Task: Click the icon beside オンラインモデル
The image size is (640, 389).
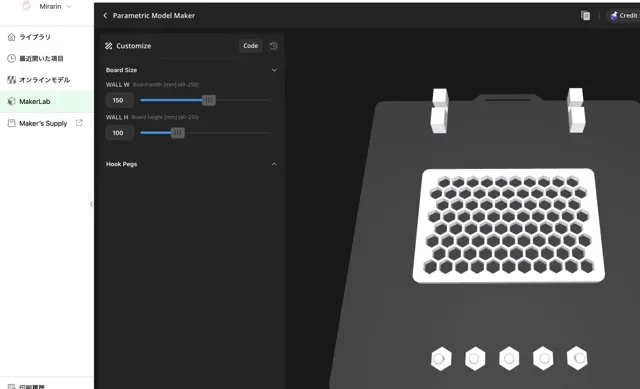Action: [11, 80]
